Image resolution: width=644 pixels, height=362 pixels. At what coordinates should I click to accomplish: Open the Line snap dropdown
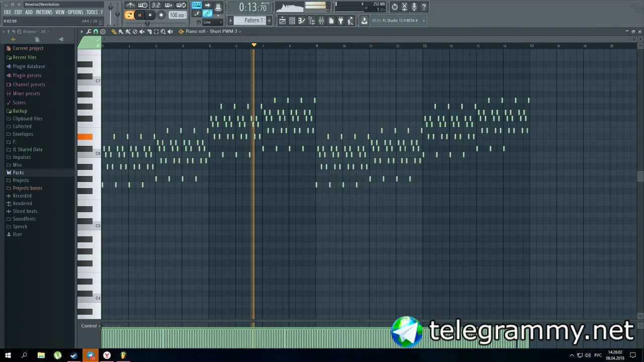(x=212, y=22)
